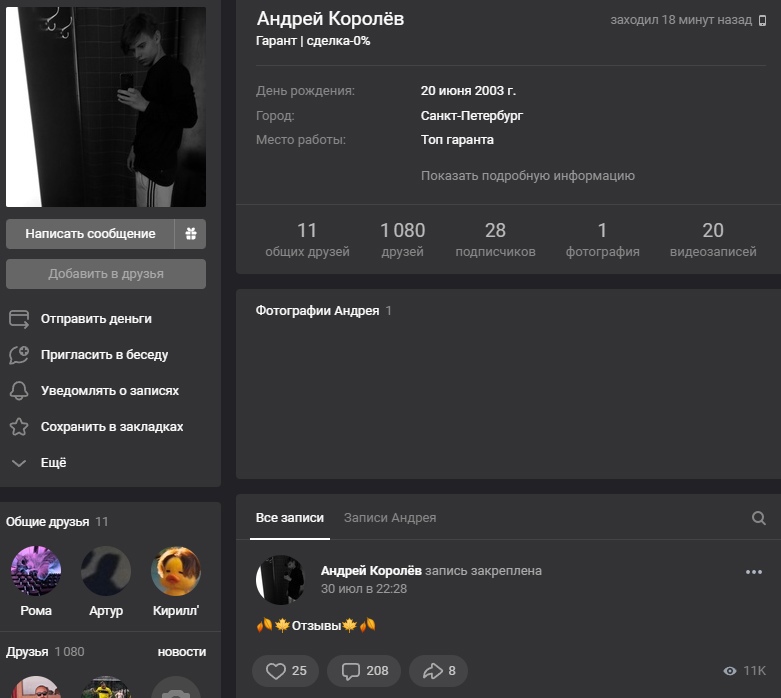Screen dimensions: 781x698
Task: Open the three-dot menu on pinned post
Action: click(x=753, y=572)
